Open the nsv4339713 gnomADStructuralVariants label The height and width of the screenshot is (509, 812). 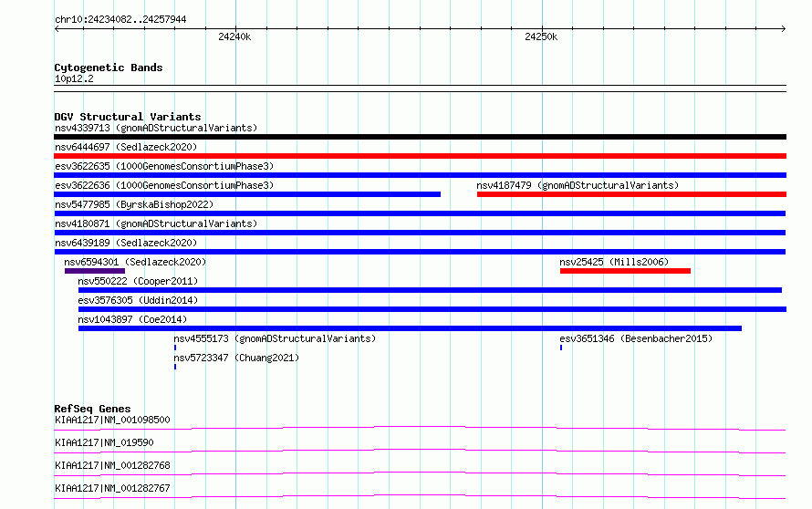click(x=156, y=128)
